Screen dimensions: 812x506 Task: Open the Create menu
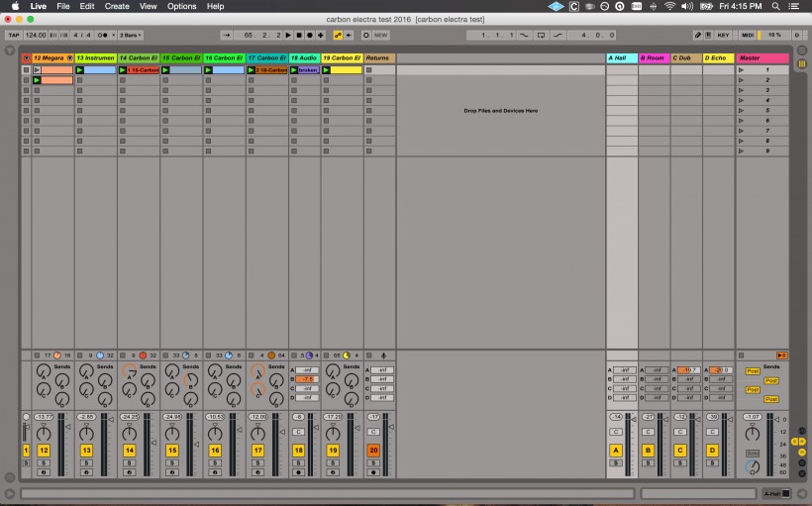coord(117,6)
